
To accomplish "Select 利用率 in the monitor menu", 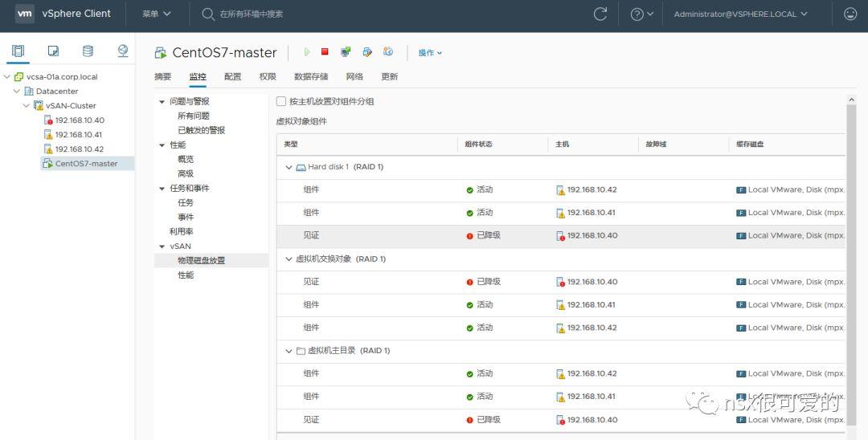I will coord(181,231).
